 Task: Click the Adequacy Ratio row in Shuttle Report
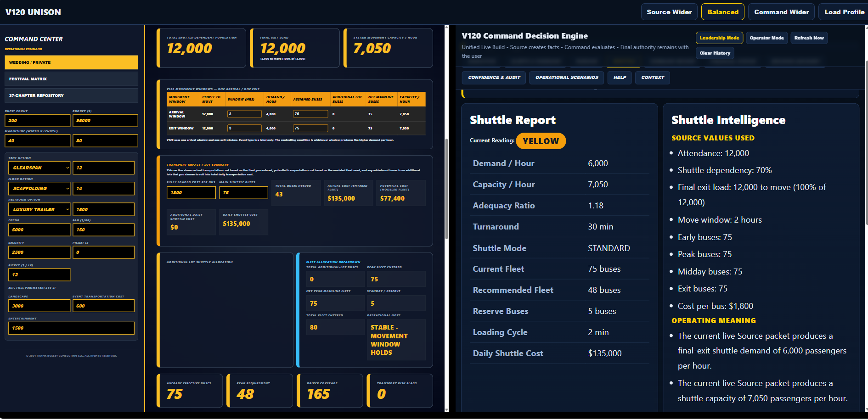[559, 206]
